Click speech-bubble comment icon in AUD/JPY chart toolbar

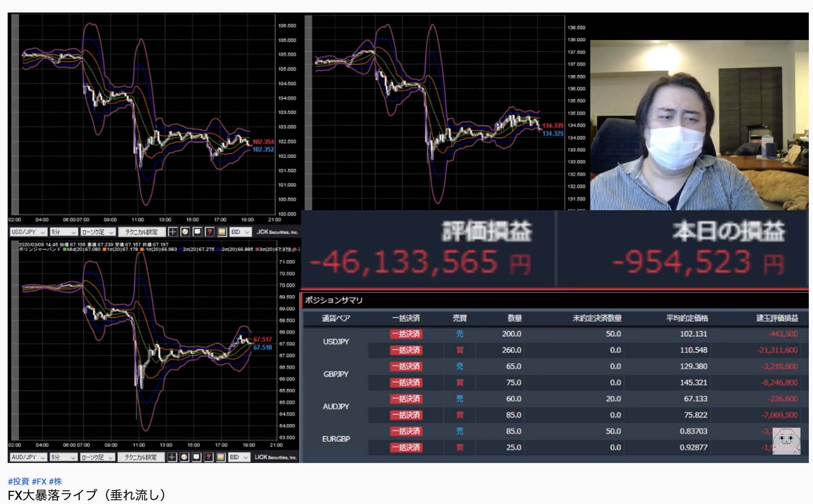196,457
